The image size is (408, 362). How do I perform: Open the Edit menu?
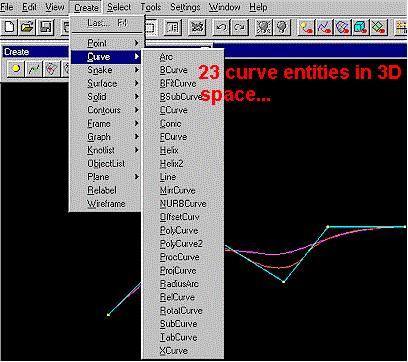pyautogui.click(x=29, y=7)
